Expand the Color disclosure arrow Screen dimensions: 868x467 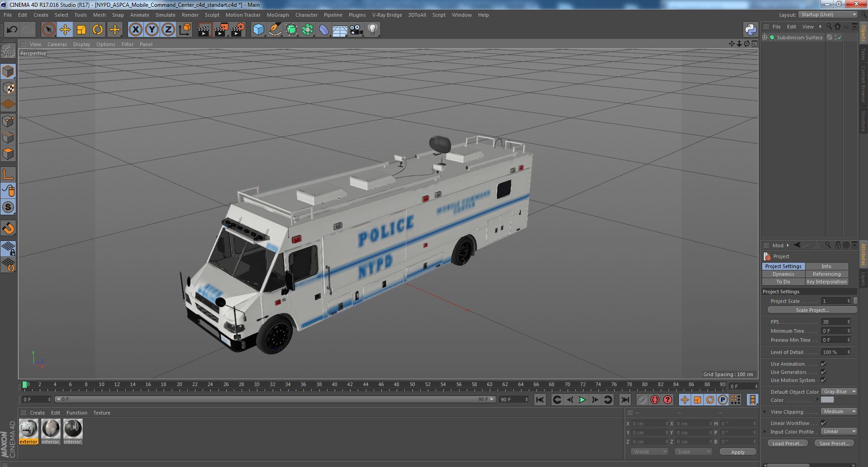pyautogui.click(x=817, y=400)
